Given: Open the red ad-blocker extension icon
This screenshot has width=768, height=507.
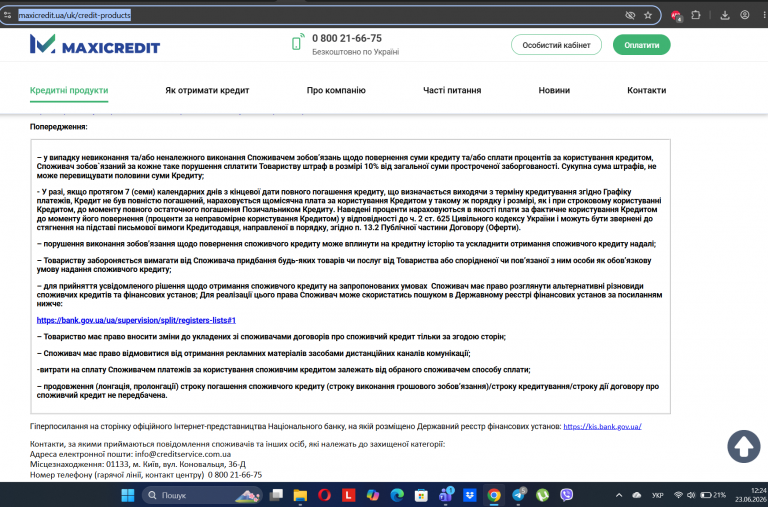Looking at the screenshot, I should tap(676, 16).
